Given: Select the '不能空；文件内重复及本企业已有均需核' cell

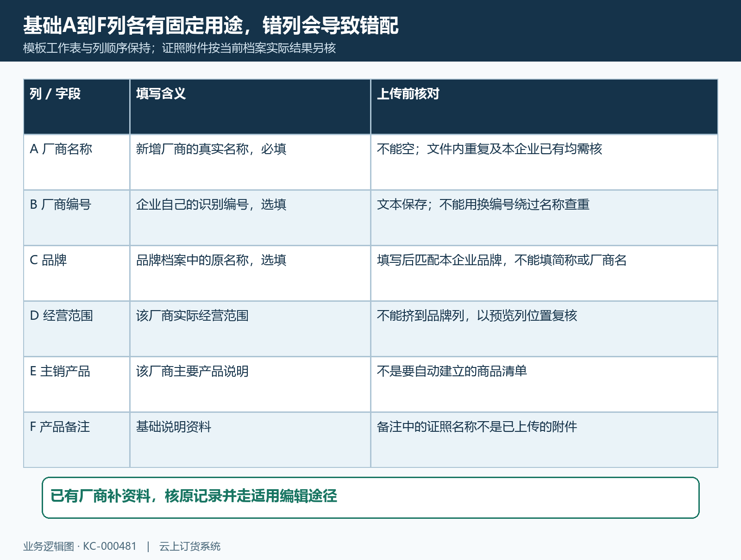Looking at the screenshot, I should click(545, 162).
